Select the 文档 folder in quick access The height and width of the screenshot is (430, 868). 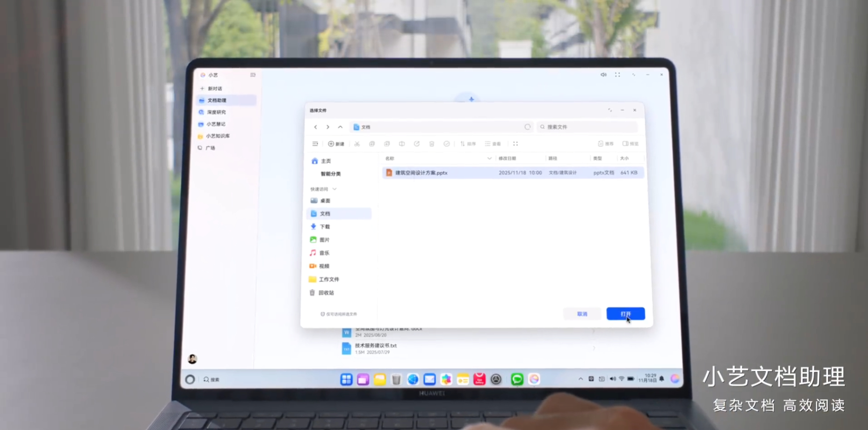339,214
